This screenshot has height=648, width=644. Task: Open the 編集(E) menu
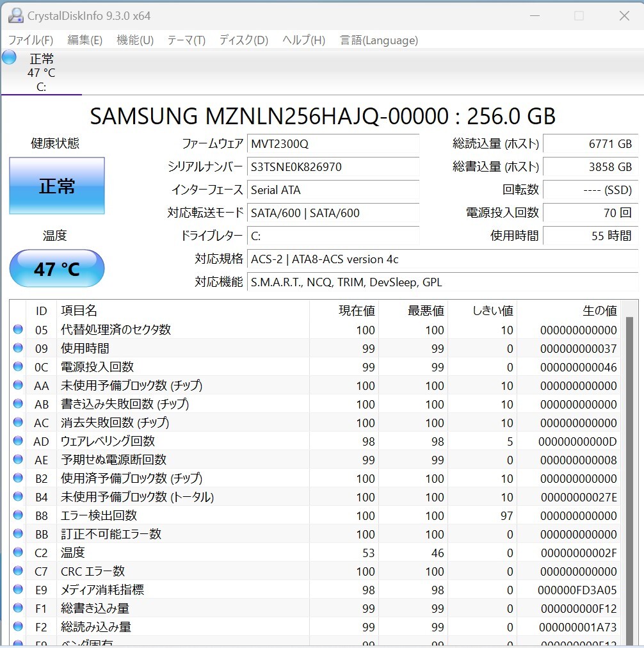(85, 40)
